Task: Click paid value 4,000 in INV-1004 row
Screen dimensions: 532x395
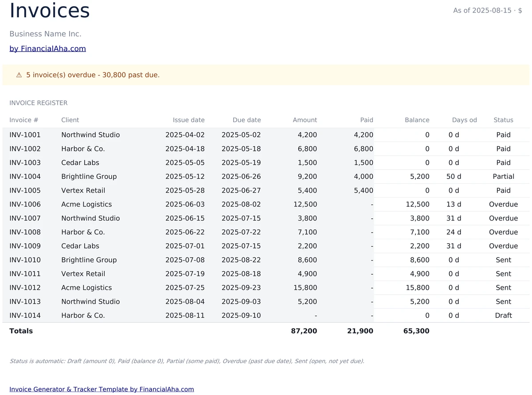Action: [364, 177]
